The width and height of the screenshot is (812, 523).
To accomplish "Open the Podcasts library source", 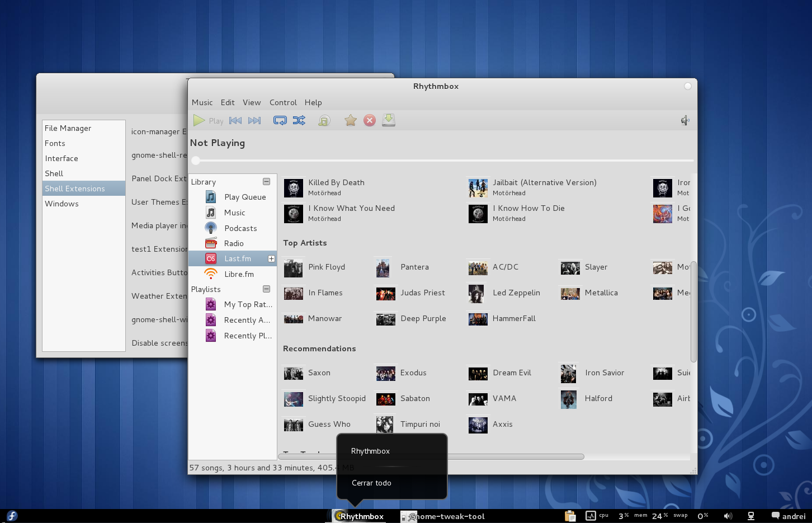I will (240, 228).
